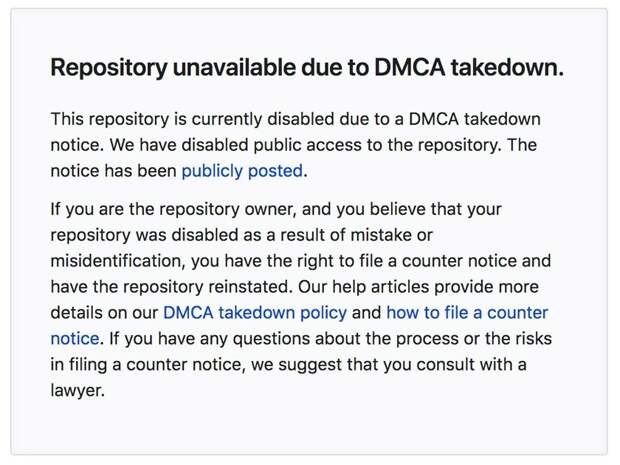Open the DMCA takedown policy link
The image size is (620, 465).
[x=255, y=312]
